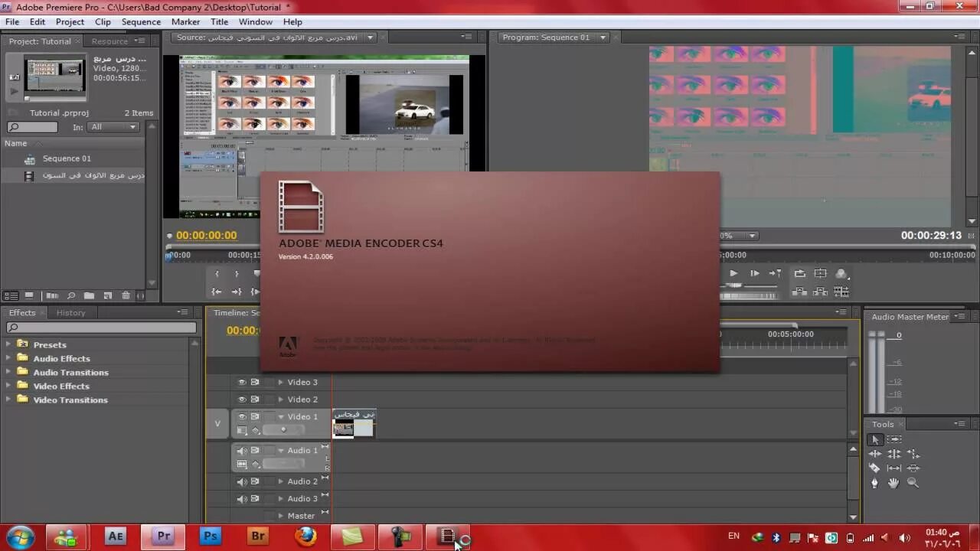Create a New Bin in Project panel
This screenshot has width=980, height=551.
(90, 295)
